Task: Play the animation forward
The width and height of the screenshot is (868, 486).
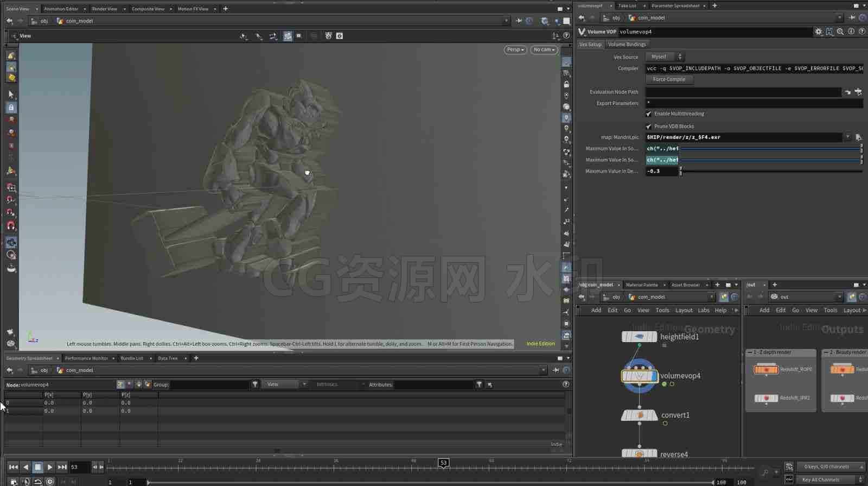Action: point(50,467)
